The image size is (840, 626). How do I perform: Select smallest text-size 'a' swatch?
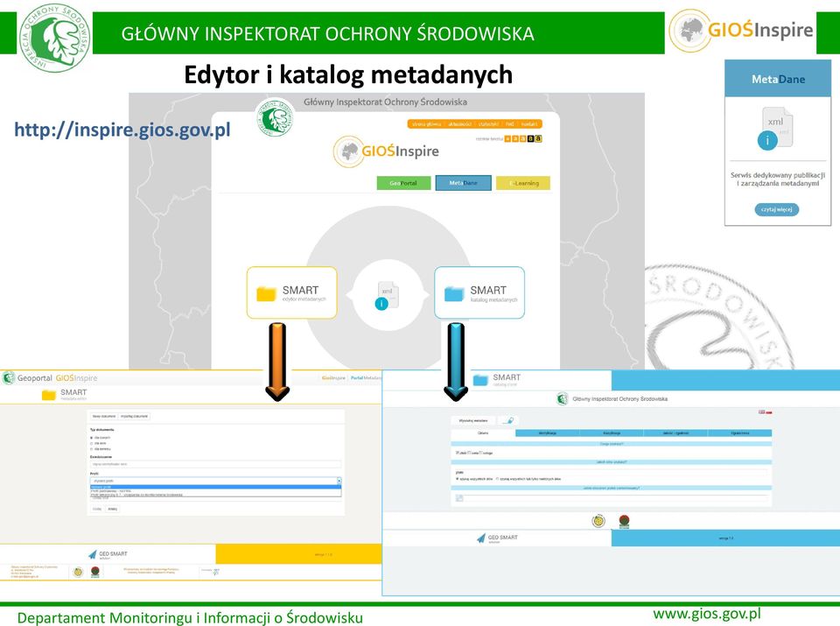tap(507, 139)
